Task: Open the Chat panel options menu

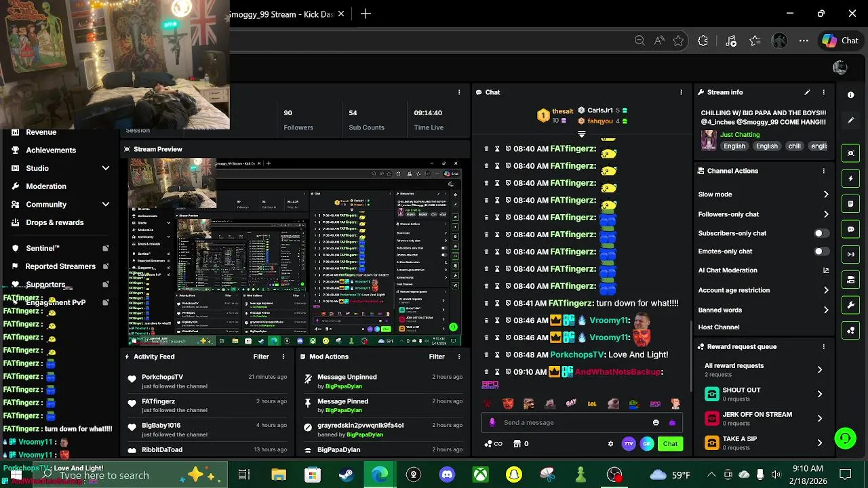Action: [682, 92]
